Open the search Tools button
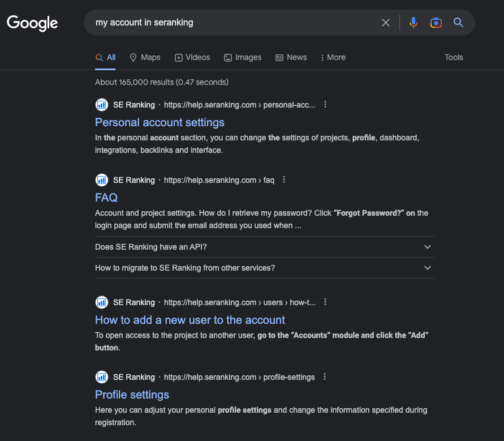 [x=454, y=58]
